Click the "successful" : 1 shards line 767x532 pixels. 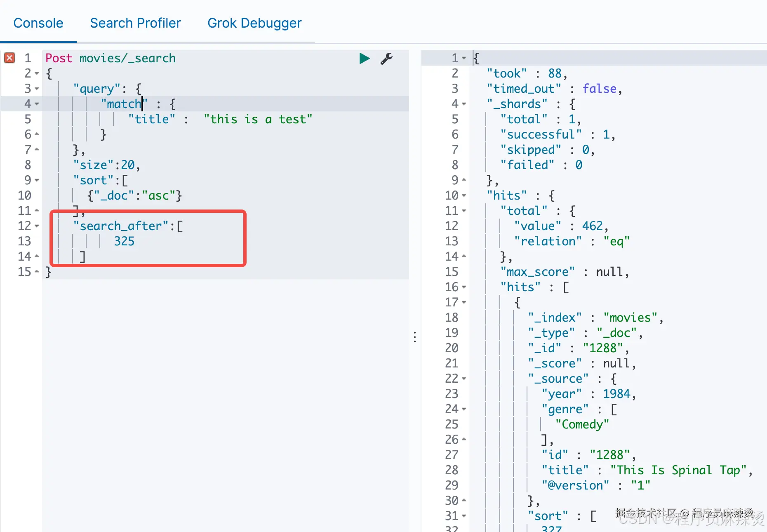[558, 134]
